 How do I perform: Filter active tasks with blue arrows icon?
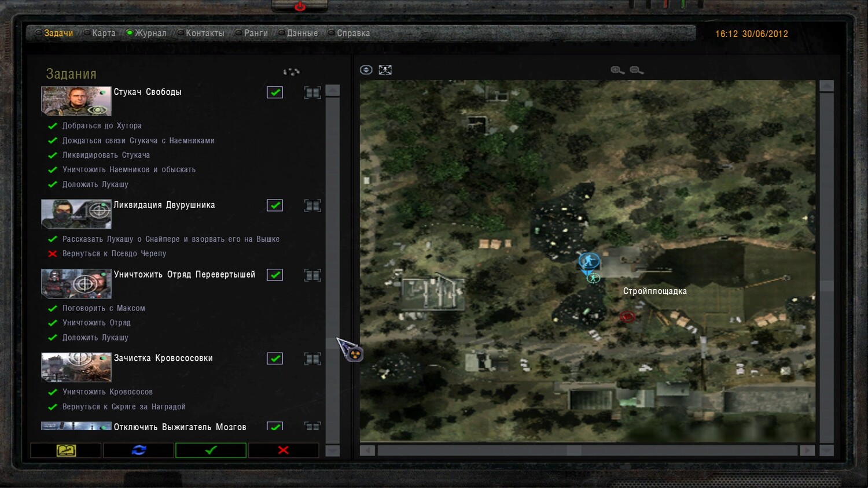(139, 450)
